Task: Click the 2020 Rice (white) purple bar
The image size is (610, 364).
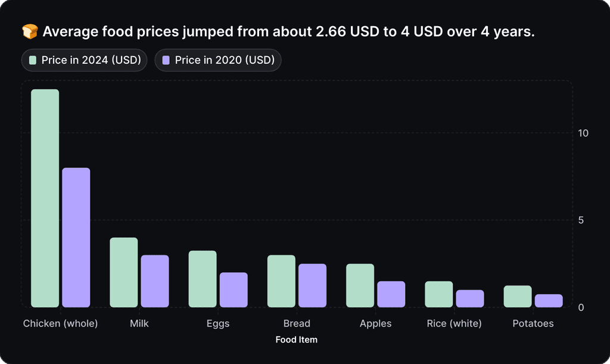Action: click(x=469, y=298)
